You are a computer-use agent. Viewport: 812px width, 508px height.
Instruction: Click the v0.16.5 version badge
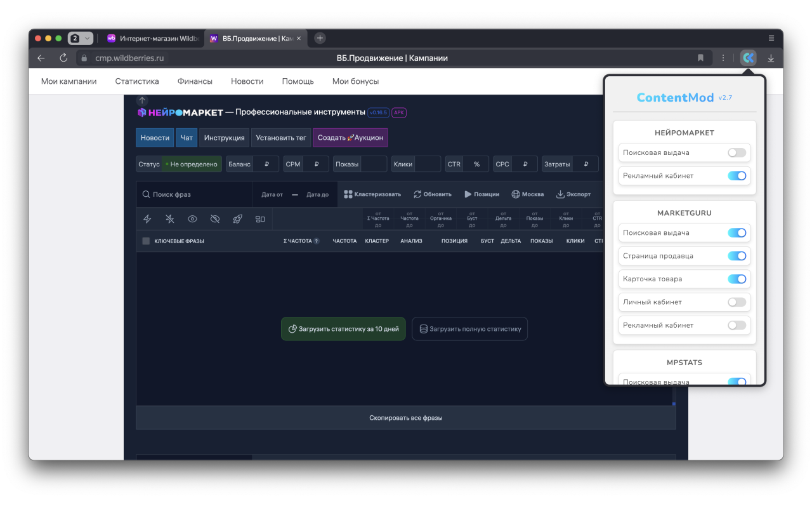point(379,112)
